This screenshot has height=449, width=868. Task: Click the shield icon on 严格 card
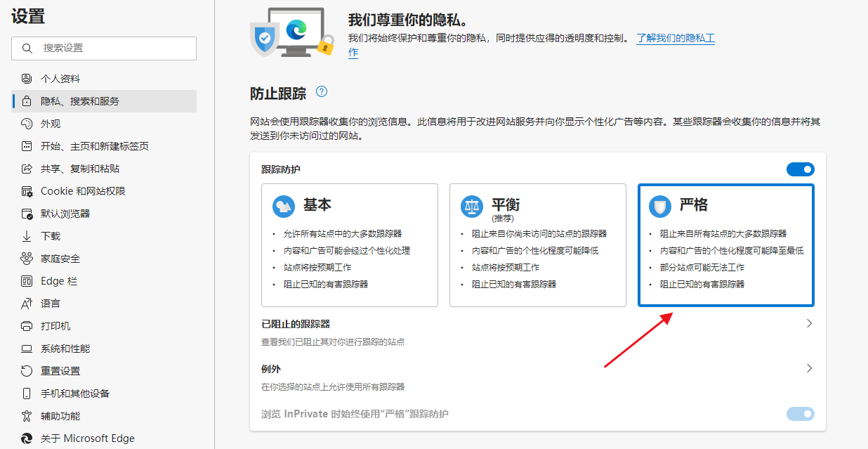[660, 206]
